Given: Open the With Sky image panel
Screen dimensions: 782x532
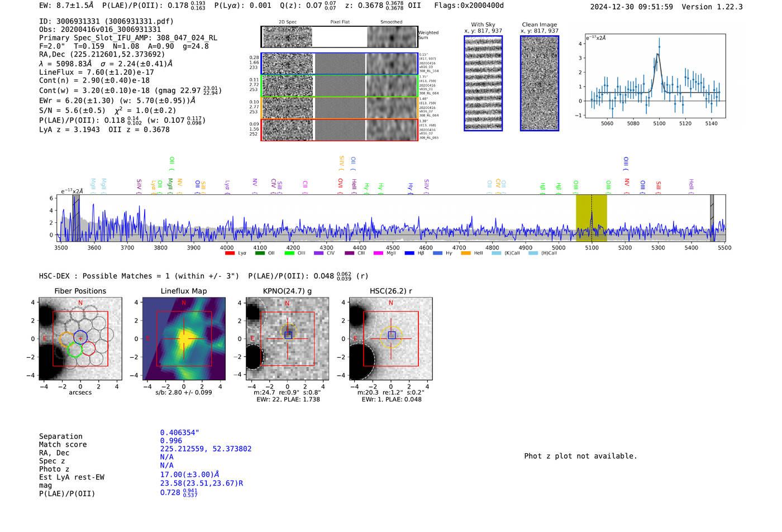Looking at the screenshot, I should point(483,83).
